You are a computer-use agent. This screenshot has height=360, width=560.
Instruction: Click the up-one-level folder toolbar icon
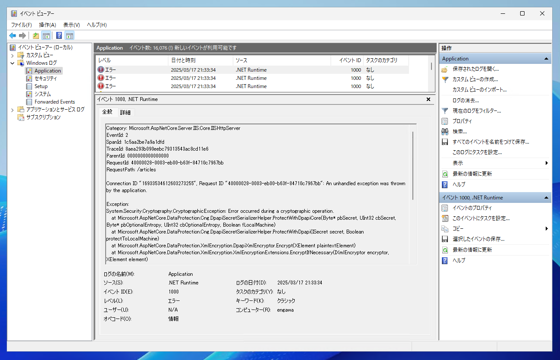pyautogui.click(x=36, y=36)
